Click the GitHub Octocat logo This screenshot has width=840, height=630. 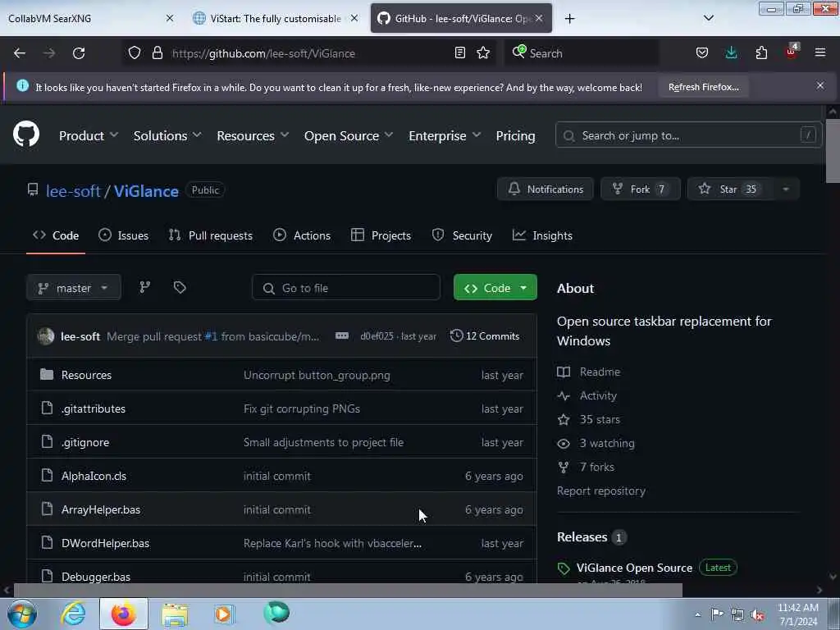26,134
